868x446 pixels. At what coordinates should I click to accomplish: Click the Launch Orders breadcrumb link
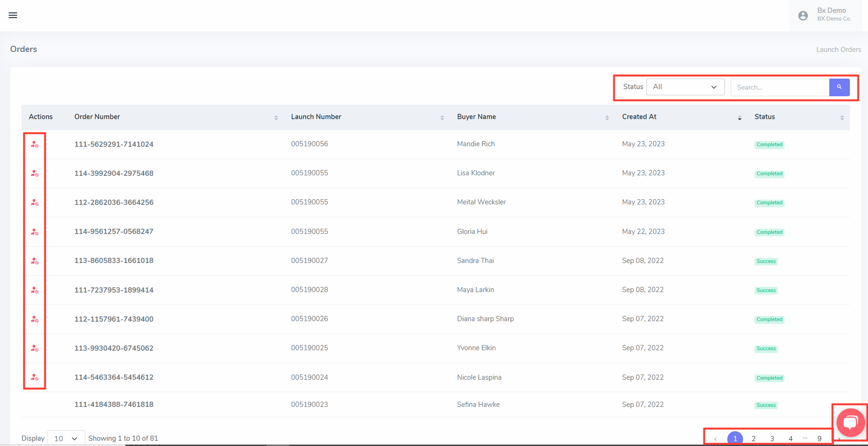click(838, 50)
